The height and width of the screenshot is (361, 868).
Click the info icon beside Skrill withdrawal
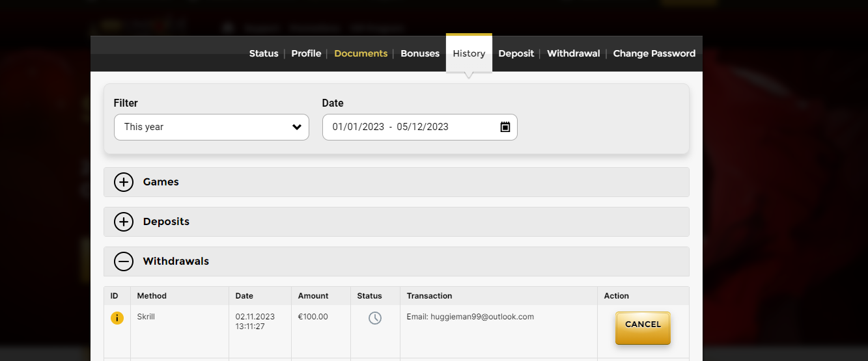tap(117, 318)
